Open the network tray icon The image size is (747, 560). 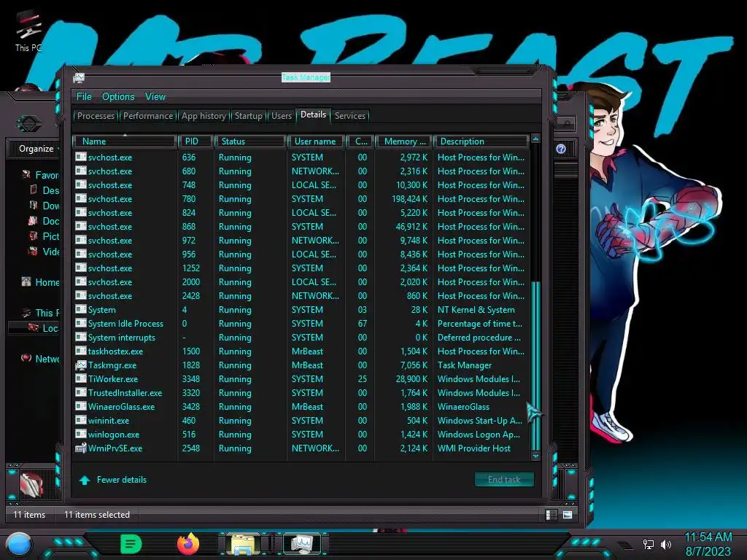coord(648,544)
